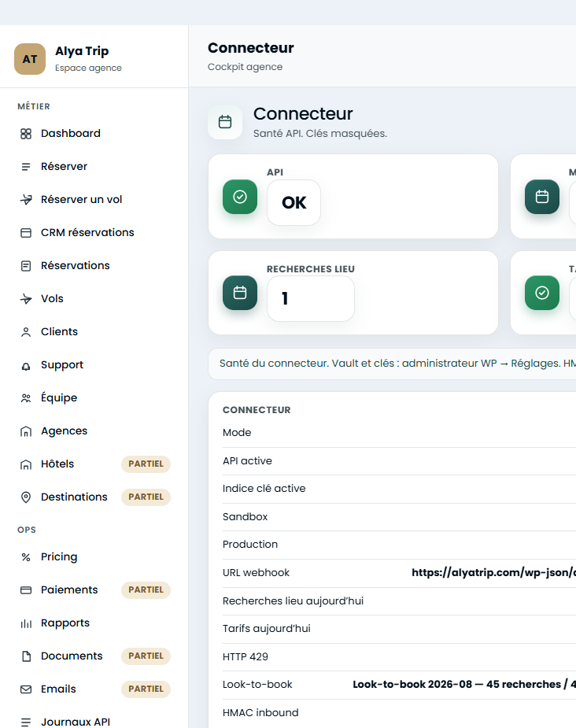Open Journaux API page
Image resolution: width=576 pixels, height=728 pixels.
(x=94, y=722)
